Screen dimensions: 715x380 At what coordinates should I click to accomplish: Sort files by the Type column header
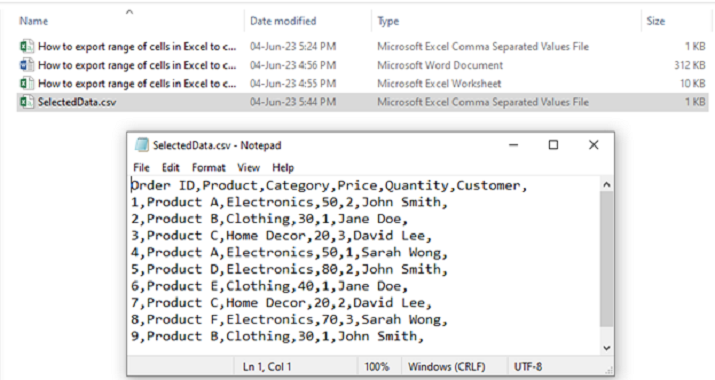click(x=388, y=21)
